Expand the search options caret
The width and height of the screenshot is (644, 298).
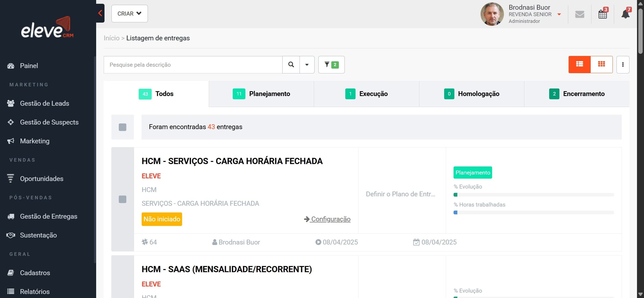click(307, 65)
